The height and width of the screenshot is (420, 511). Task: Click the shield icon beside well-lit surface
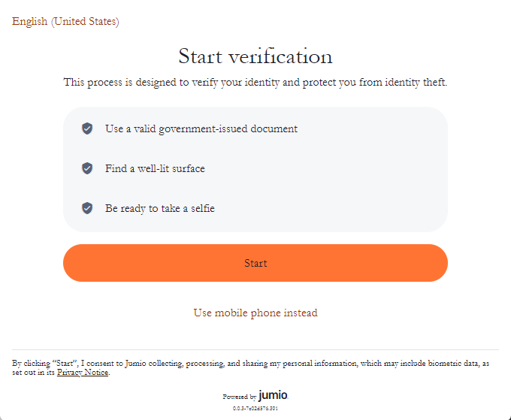(x=87, y=168)
